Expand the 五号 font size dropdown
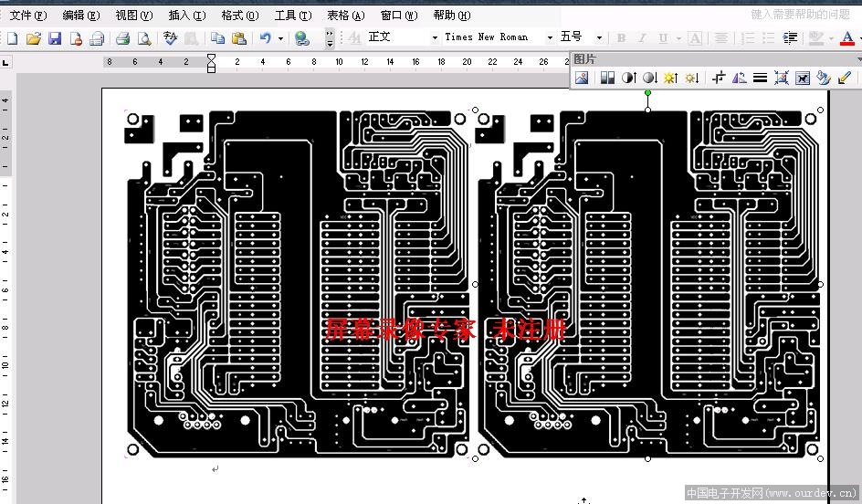This screenshot has width=862, height=504. point(599,38)
